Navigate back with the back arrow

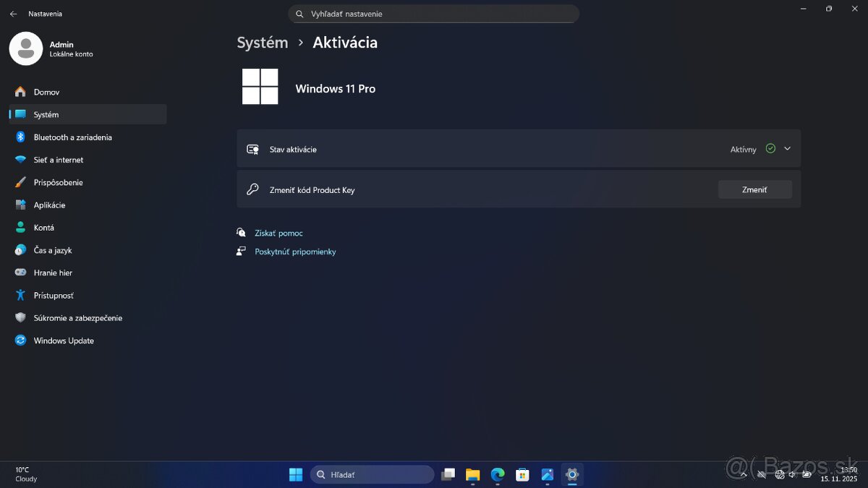[13, 14]
